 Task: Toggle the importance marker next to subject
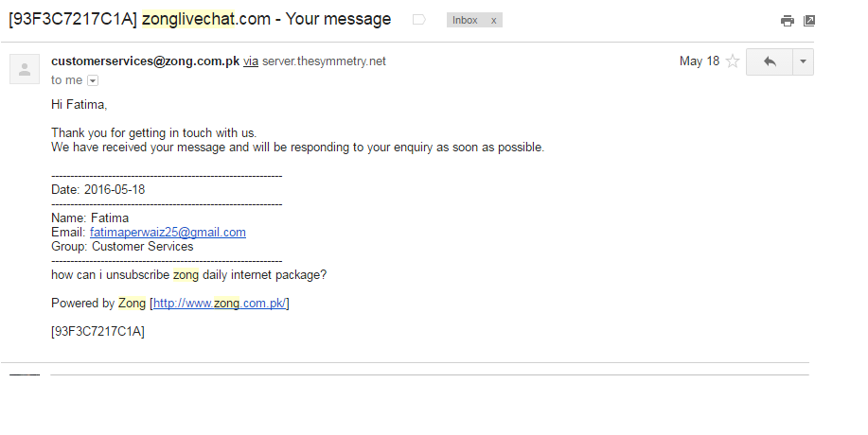[419, 20]
